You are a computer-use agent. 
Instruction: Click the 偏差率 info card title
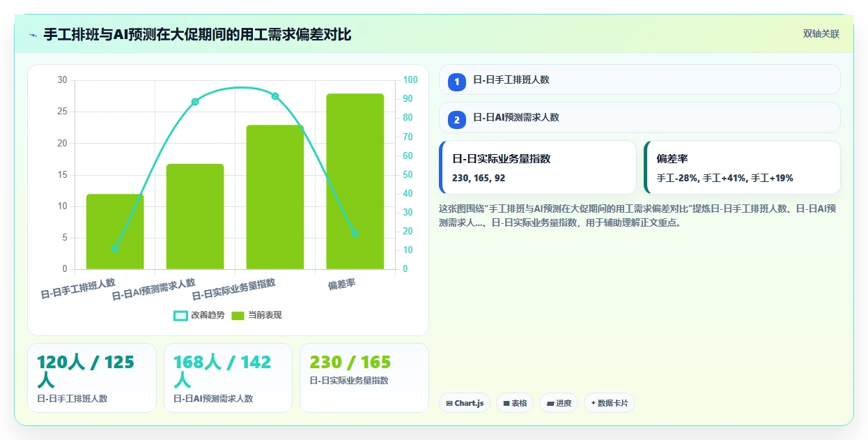click(x=672, y=159)
